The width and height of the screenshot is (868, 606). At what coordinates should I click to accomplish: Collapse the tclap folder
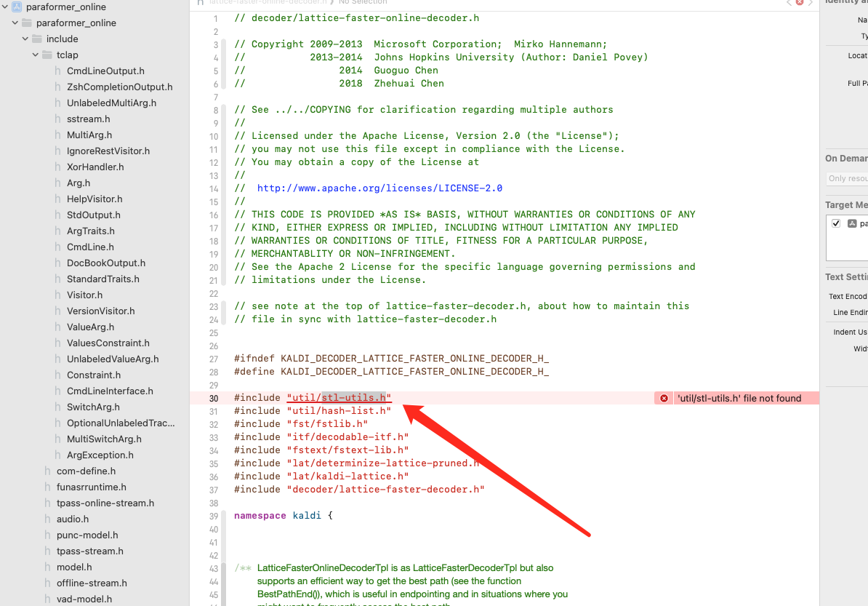tap(36, 55)
